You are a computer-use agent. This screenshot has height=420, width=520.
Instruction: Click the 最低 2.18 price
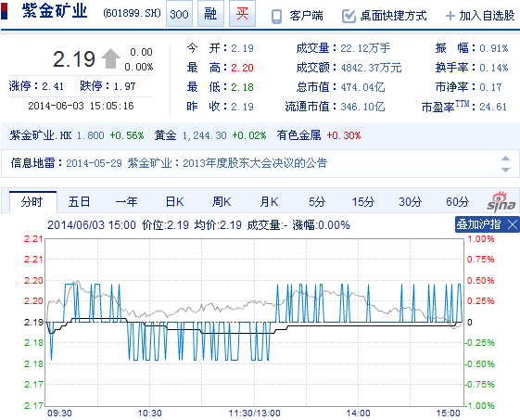tap(242, 87)
